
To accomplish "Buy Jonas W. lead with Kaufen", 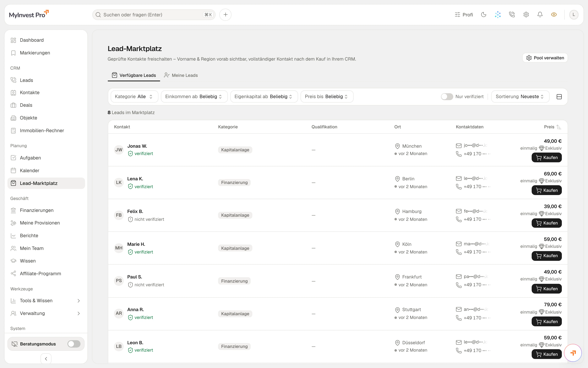I will tap(547, 157).
